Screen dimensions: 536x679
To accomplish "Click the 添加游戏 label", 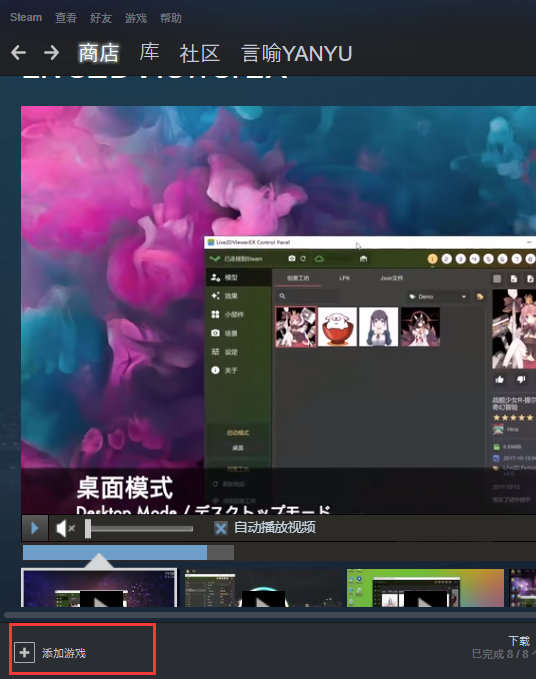I will point(64,653).
